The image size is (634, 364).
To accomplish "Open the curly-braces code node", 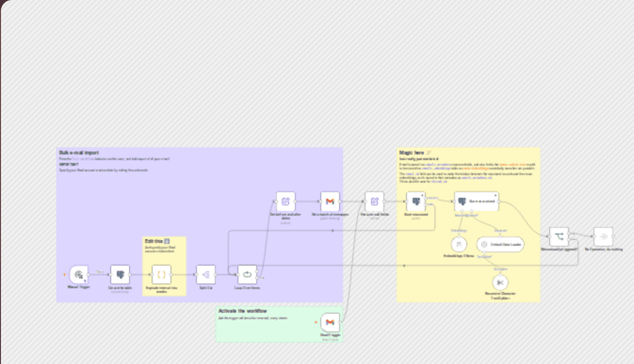I will pyautogui.click(x=161, y=275).
